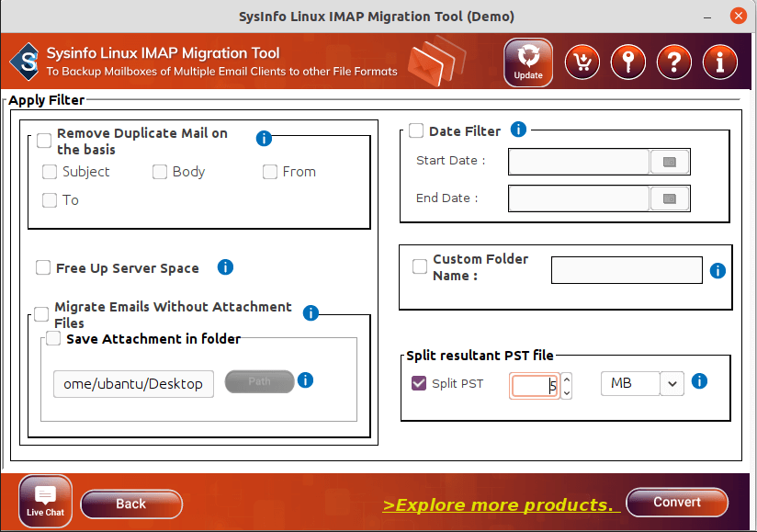Go back using the Back button
The width and height of the screenshot is (757, 532).
tap(131, 504)
